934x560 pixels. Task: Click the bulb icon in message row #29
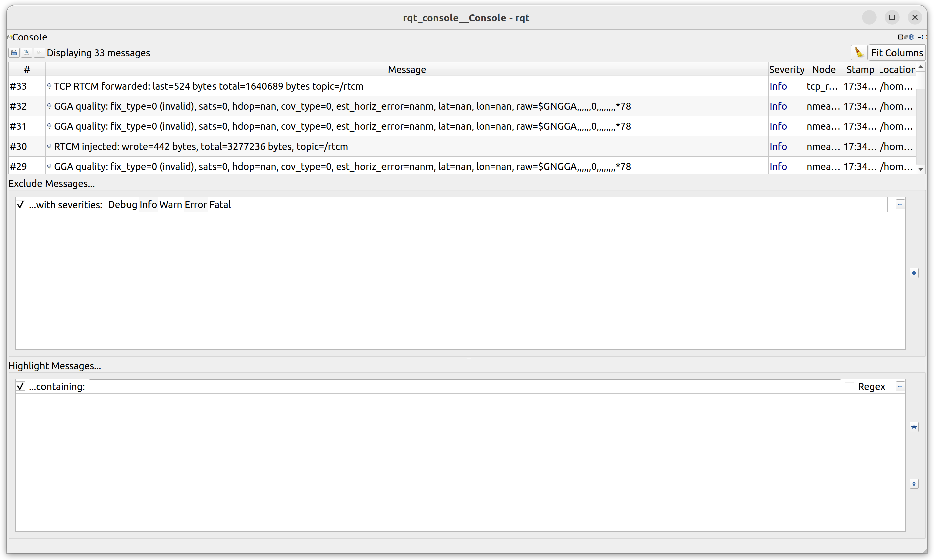[49, 166]
